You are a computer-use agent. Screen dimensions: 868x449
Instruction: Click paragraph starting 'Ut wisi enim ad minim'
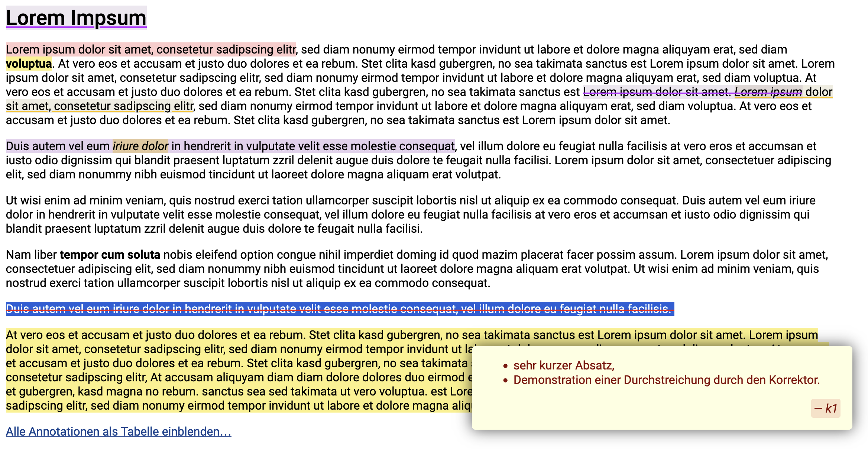pyautogui.click(x=411, y=214)
